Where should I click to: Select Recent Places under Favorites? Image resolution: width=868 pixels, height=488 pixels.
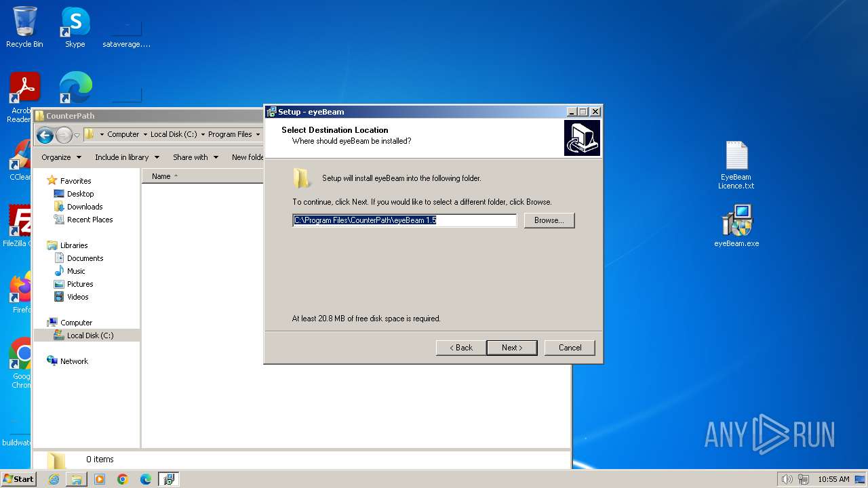point(90,220)
